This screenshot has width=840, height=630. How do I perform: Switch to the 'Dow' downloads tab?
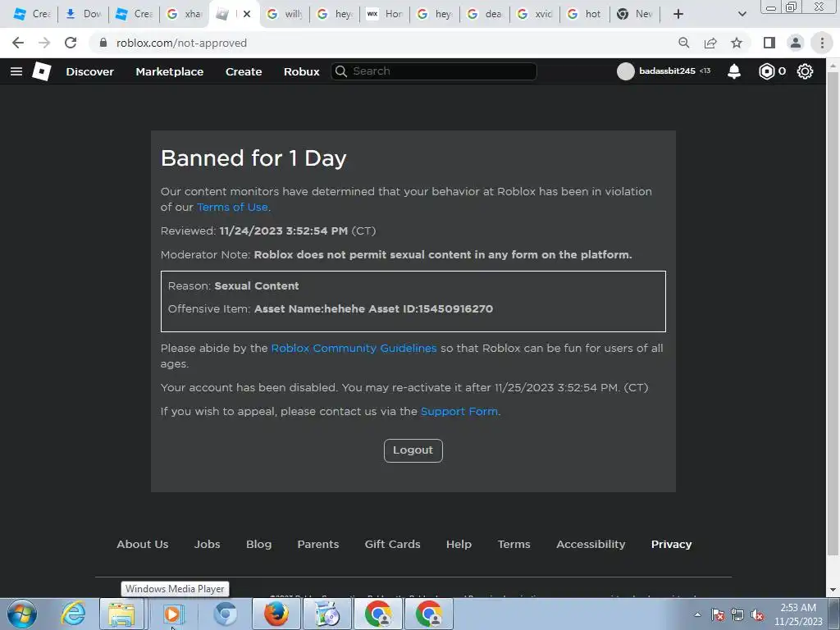(x=83, y=14)
